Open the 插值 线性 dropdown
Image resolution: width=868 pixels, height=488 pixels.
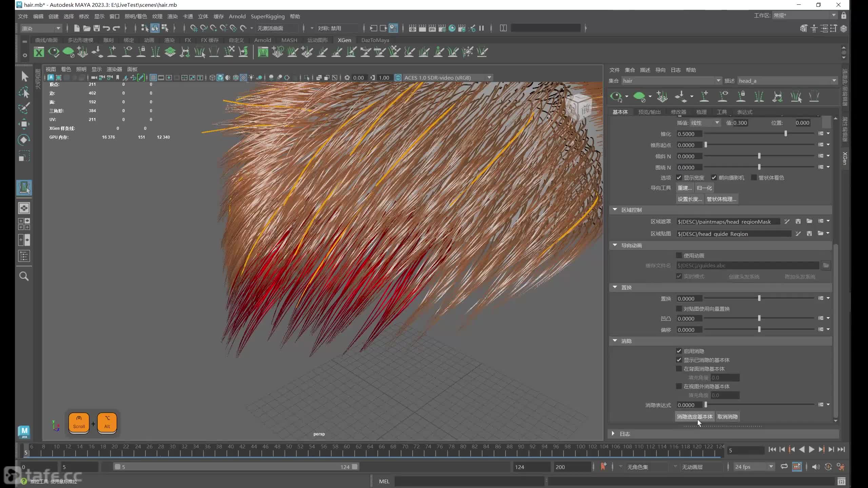point(705,123)
